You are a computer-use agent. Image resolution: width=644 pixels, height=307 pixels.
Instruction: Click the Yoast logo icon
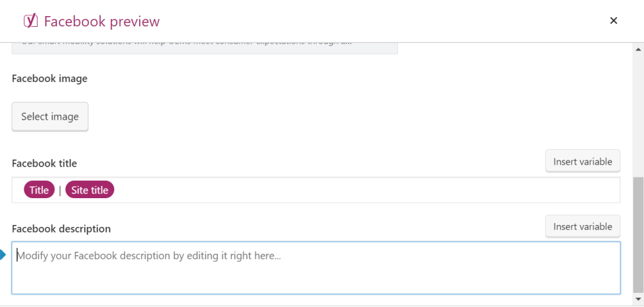(x=30, y=21)
